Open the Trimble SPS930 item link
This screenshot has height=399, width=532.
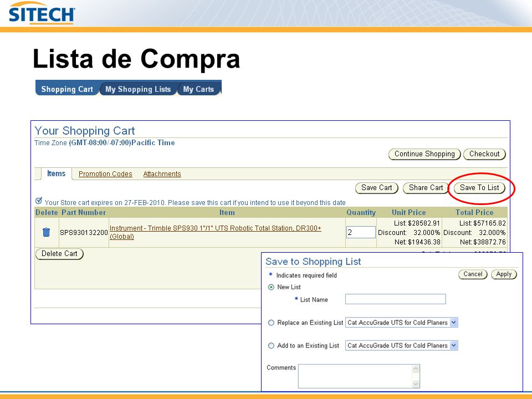(215, 232)
